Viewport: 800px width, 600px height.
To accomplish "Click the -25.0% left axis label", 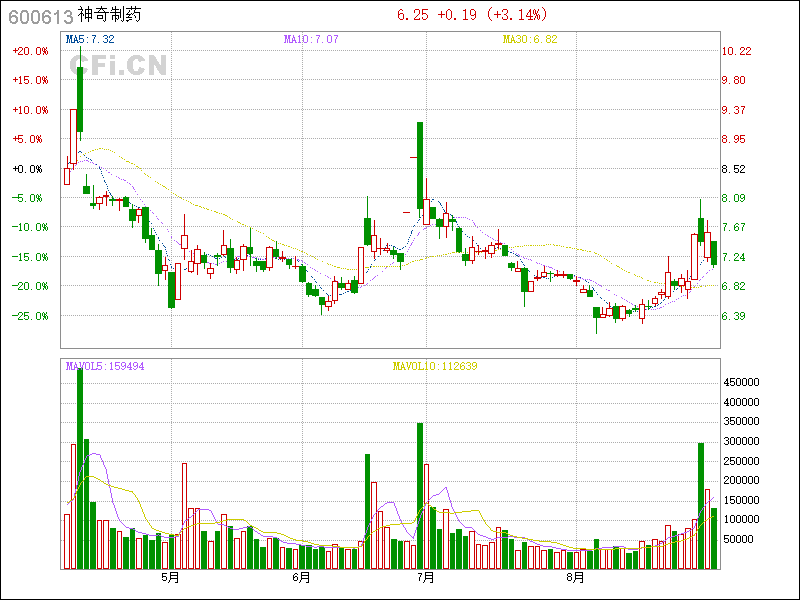I will pyautogui.click(x=30, y=316).
